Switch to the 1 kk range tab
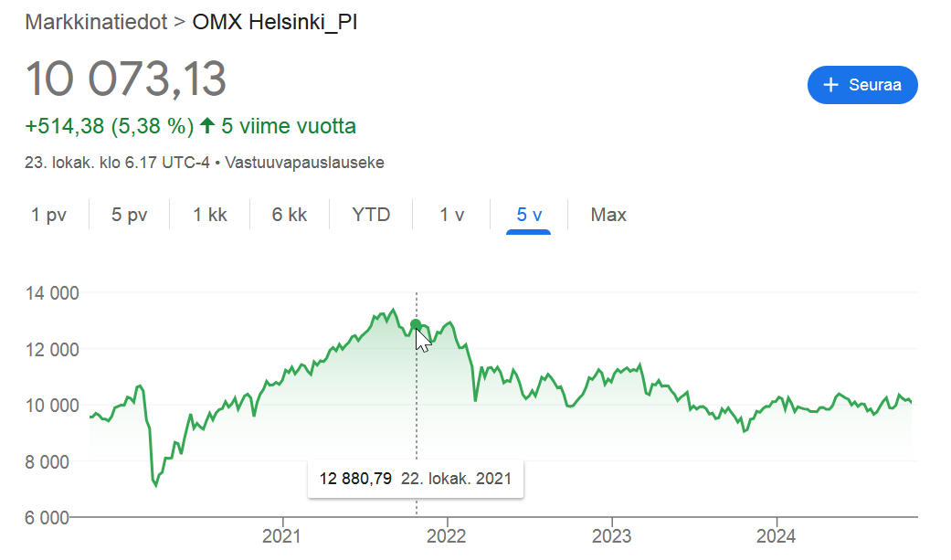 pos(210,215)
